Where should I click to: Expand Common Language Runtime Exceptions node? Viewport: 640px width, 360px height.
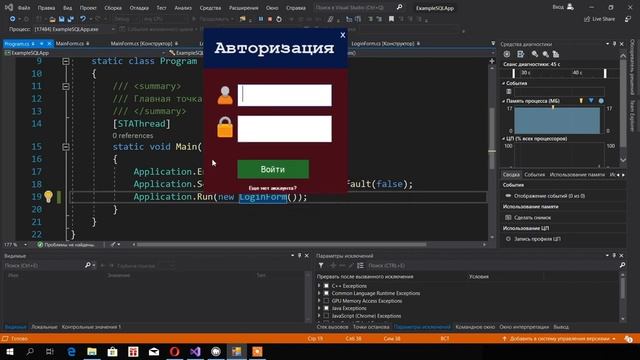tap(319, 293)
